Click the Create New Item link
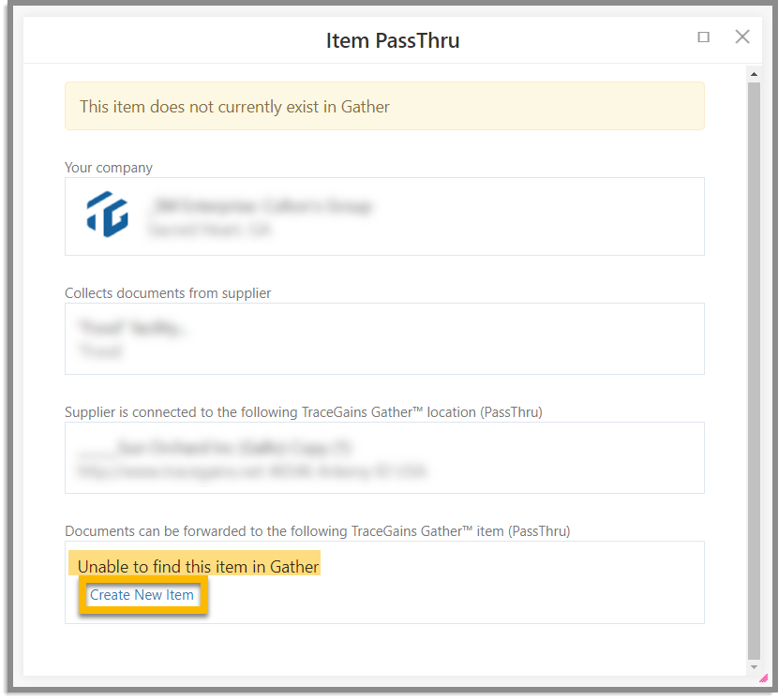The image size is (778, 700). click(142, 595)
